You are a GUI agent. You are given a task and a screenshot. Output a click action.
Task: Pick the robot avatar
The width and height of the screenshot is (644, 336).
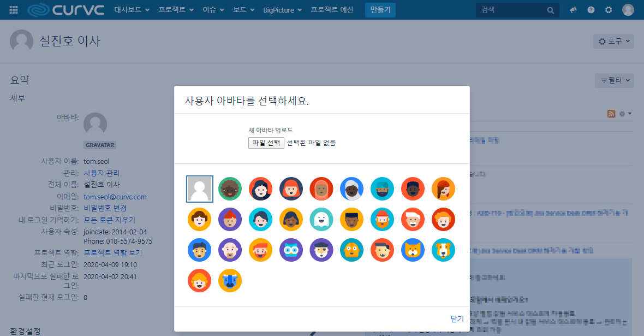coord(352,250)
